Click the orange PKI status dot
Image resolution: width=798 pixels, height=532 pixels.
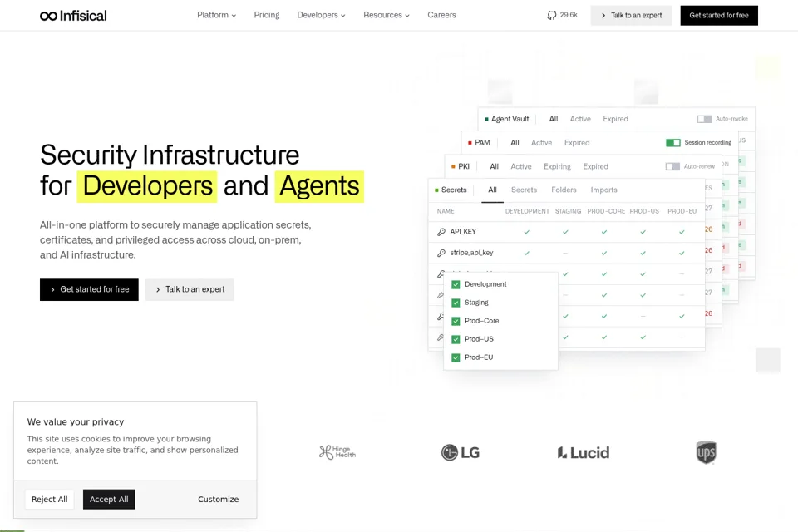(x=453, y=166)
